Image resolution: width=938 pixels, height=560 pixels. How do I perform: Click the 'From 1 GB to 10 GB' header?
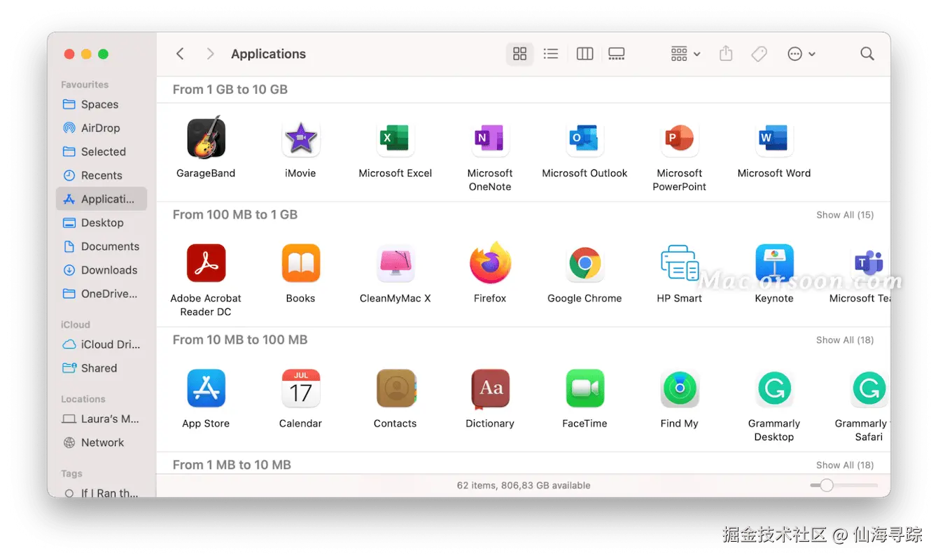click(x=230, y=90)
